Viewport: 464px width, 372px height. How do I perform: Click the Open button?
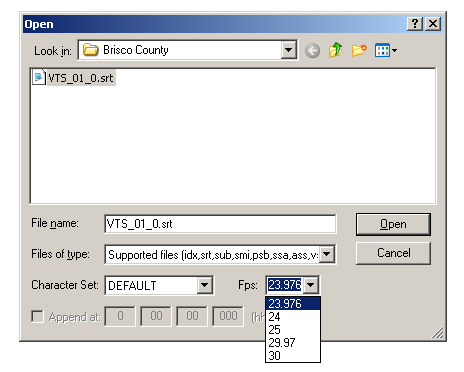point(393,224)
